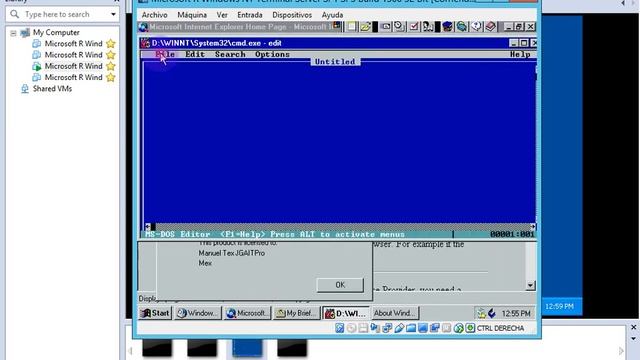The width and height of the screenshot is (640, 360).
Task: Click the browser scrollbar down arrow
Action: coord(530,285)
